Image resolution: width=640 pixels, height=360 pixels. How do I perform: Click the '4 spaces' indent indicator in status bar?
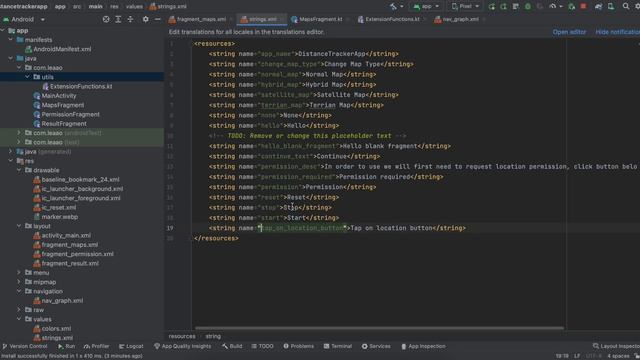point(618,356)
